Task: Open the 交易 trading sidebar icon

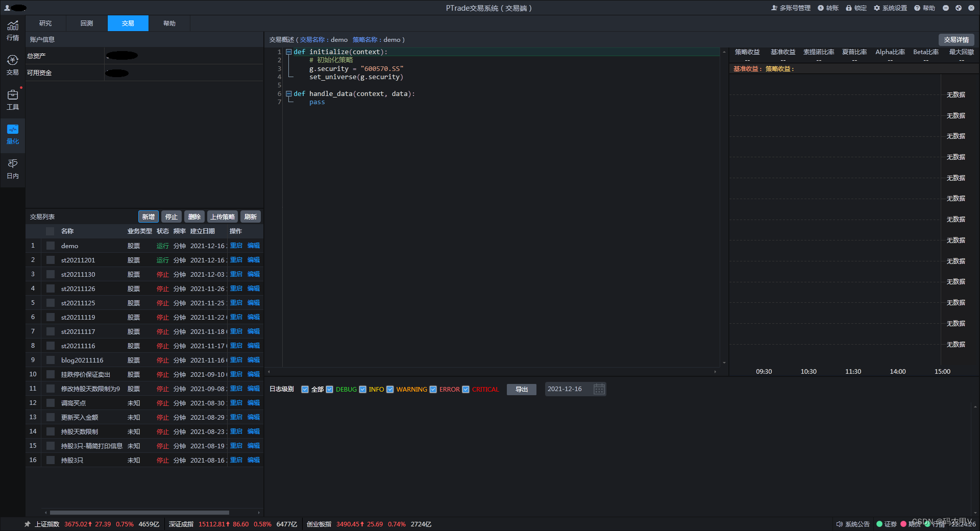Action: coord(13,65)
